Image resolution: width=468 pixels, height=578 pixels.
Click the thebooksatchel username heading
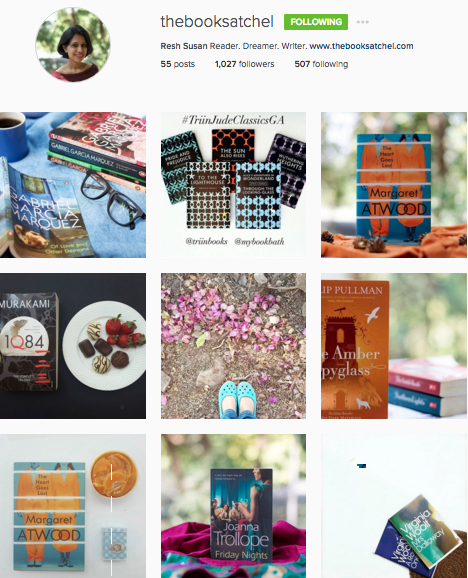217,21
